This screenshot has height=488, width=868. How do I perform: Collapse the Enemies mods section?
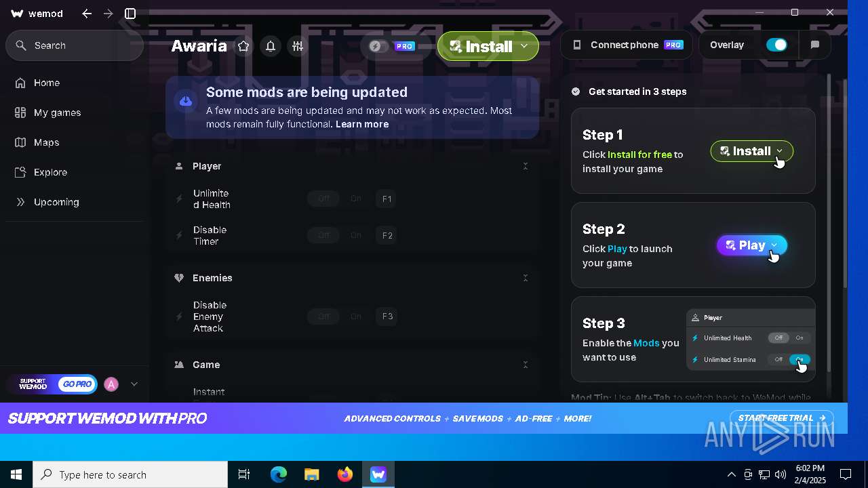[525, 278]
